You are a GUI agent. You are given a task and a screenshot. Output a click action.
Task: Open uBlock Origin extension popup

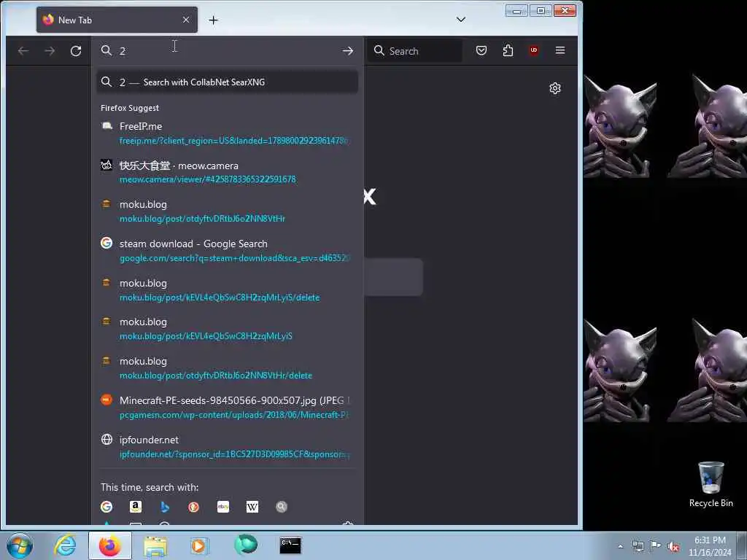534,50
